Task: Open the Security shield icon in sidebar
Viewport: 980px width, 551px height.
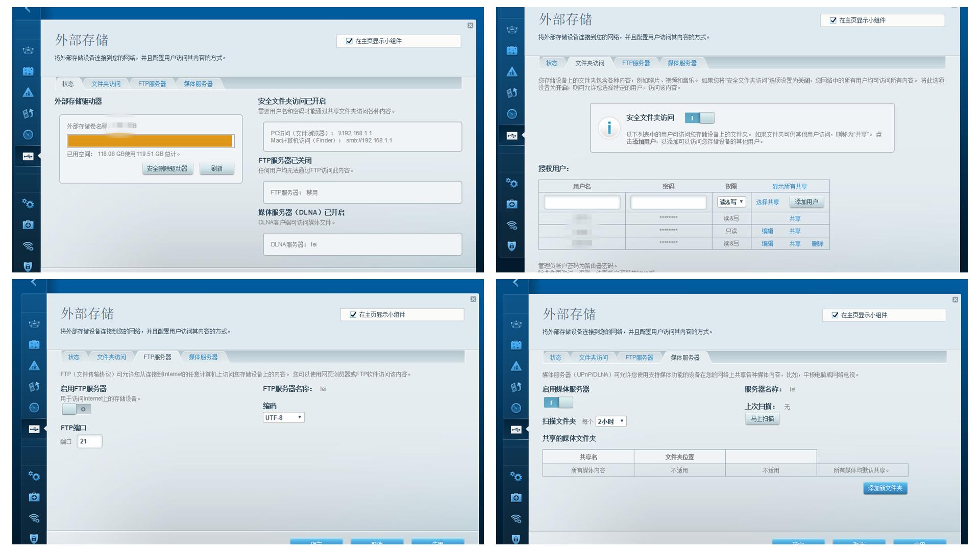Action: coord(29,266)
